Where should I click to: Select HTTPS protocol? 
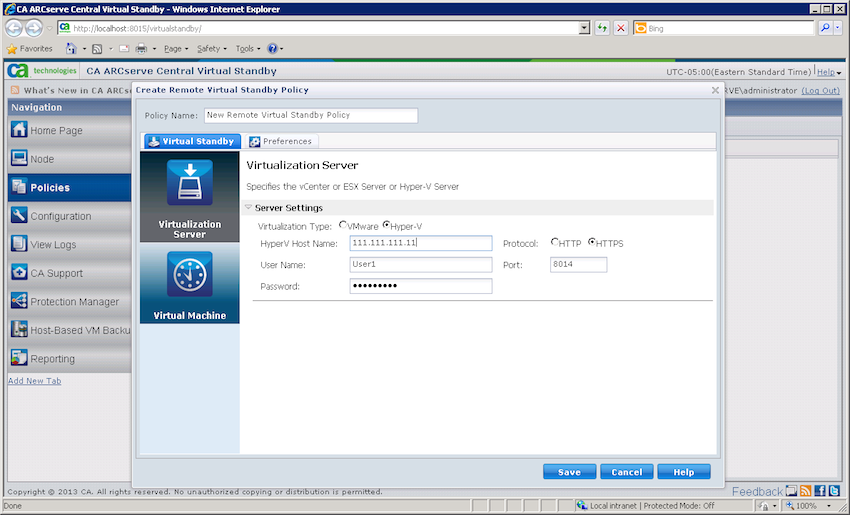591,242
